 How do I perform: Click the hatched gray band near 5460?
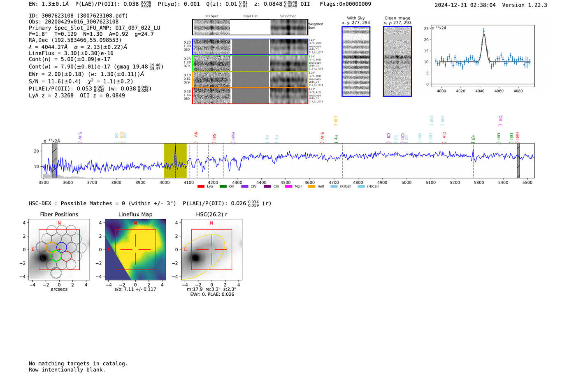click(x=518, y=161)
